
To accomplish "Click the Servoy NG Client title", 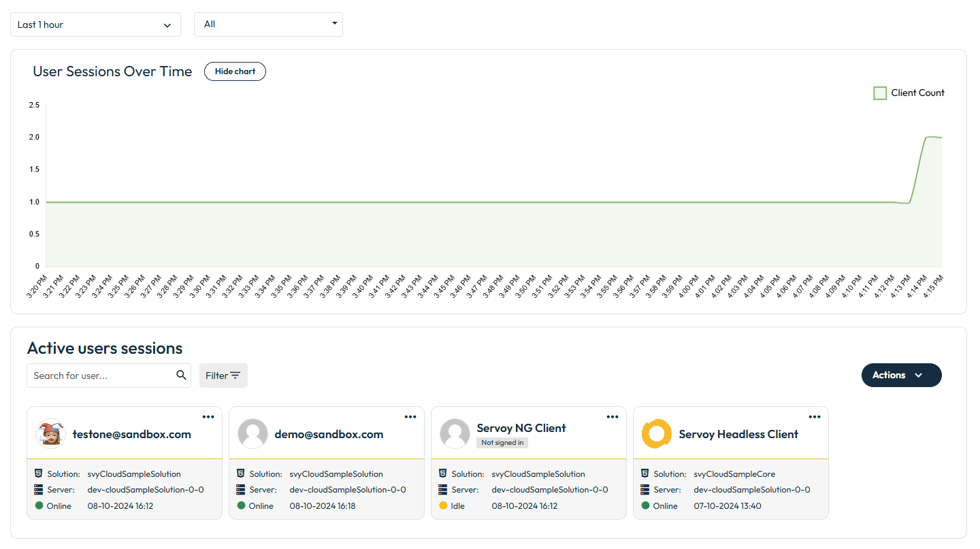I will [521, 428].
